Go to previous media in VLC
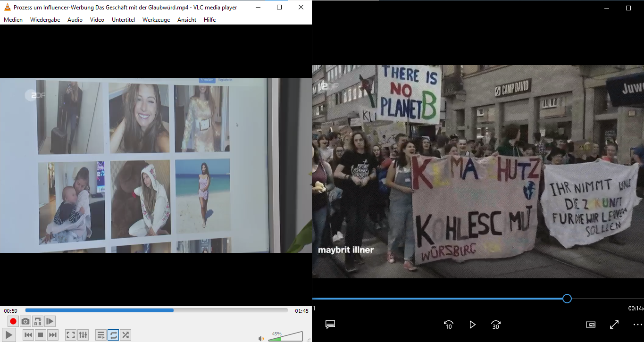The height and width of the screenshot is (342, 644). pyautogui.click(x=28, y=335)
